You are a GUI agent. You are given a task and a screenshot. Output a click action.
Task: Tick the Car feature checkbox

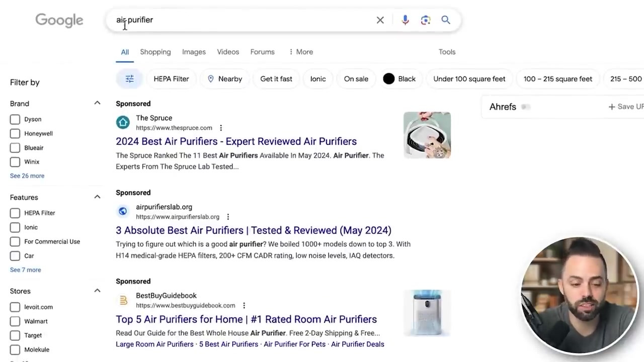pos(15,256)
